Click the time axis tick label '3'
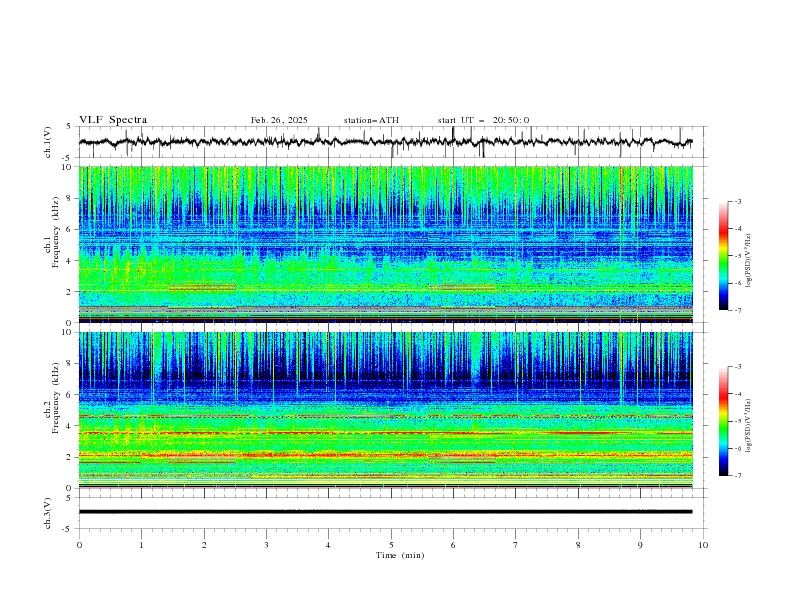 pos(266,545)
